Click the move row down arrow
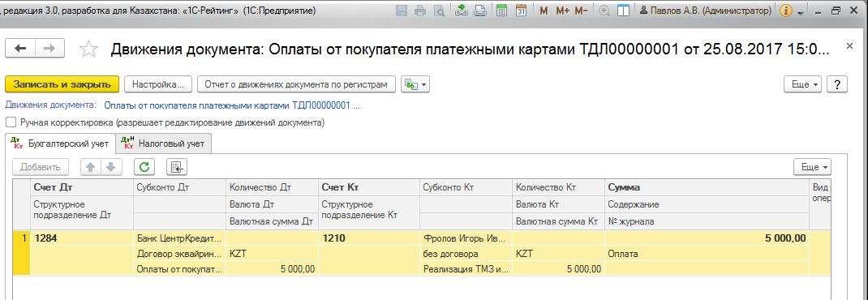Viewport: 868px width, 300px height. 110,166
